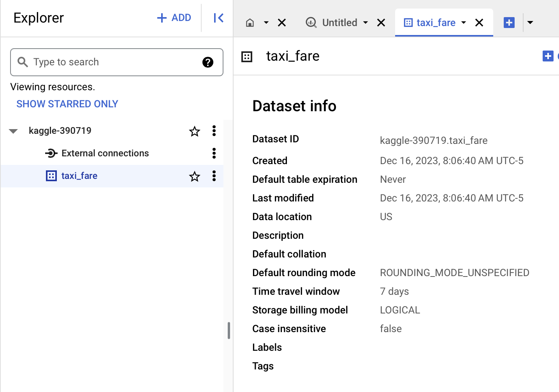Click the Type to search field
The width and height of the screenshot is (559, 392).
pos(113,62)
